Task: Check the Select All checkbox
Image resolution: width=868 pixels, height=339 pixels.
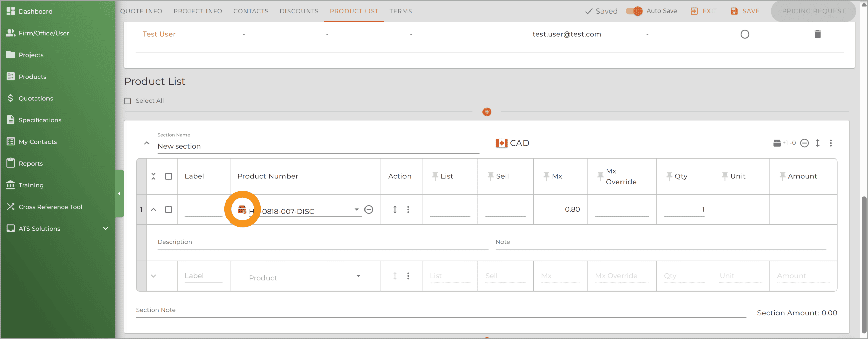Action: (127, 101)
